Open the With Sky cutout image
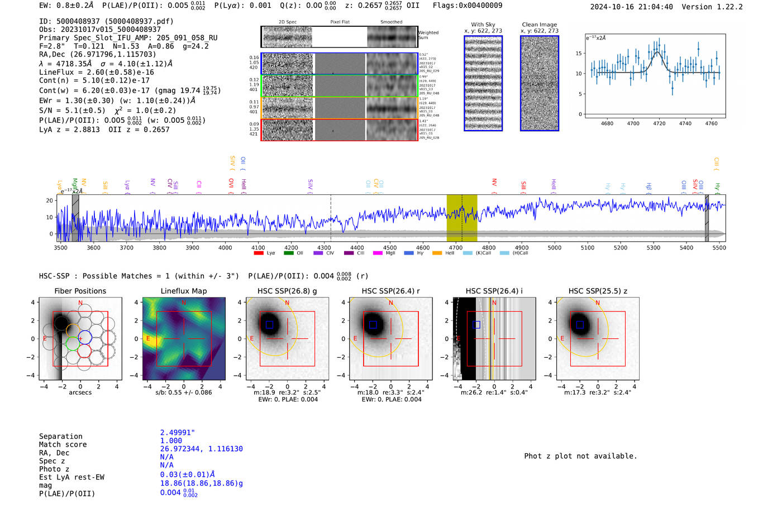Image resolution: width=782 pixels, height=532 pixels. pos(483,83)
